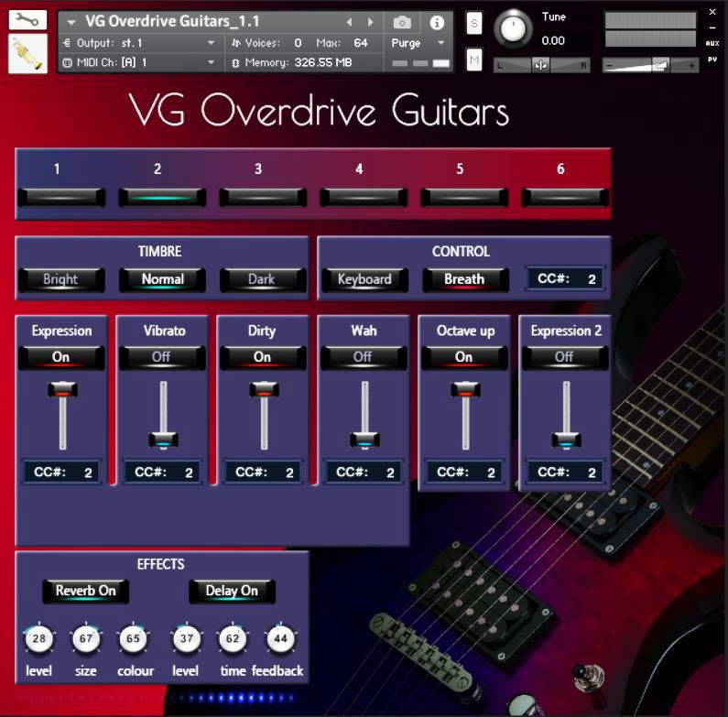Click the Octave up fader handle

click(x=466, y=389)
